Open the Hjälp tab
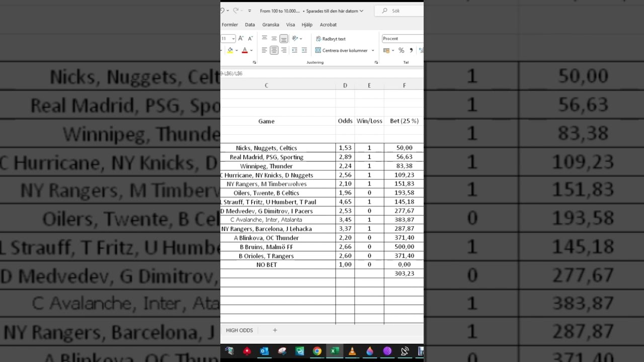644x362 pixels. (x=307, y=25)
